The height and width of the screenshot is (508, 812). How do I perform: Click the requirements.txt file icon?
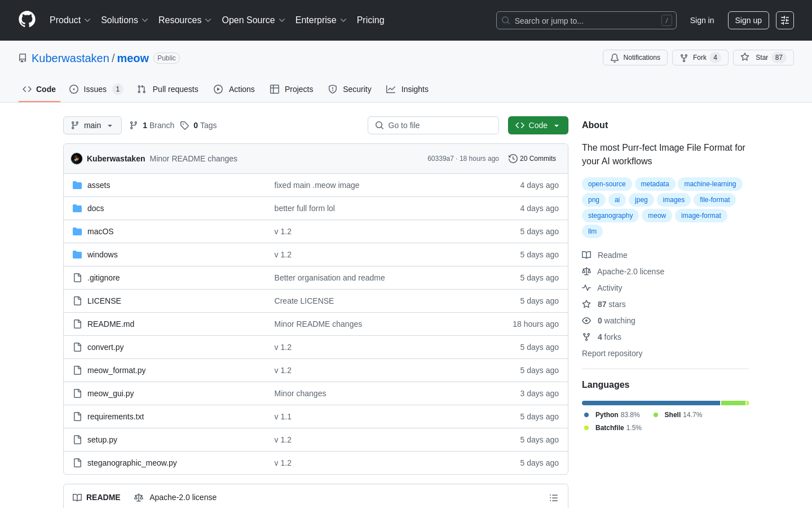[77, 417]
